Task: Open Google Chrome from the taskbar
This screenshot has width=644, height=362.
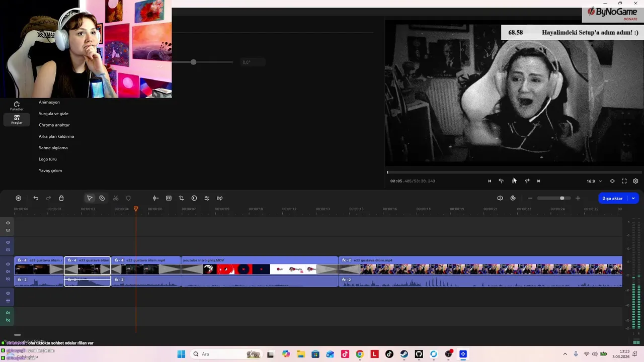Action: coord(360,354)
